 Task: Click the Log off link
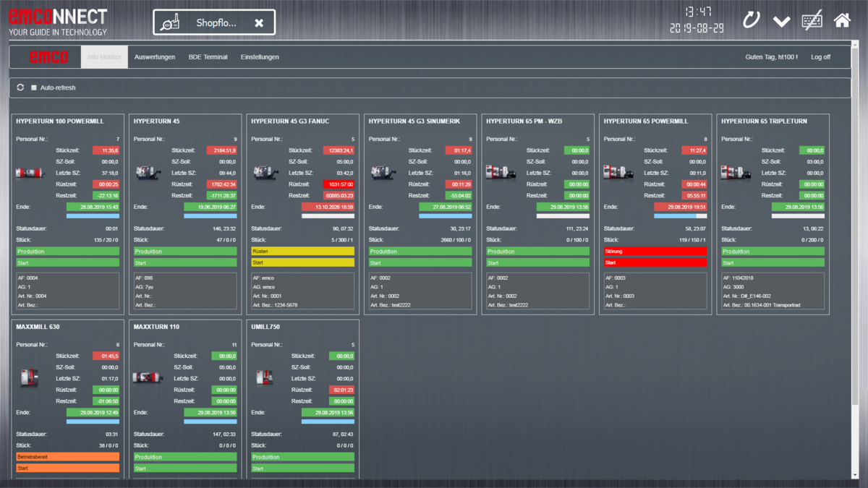pyautogui.click(x=820, y=57)
